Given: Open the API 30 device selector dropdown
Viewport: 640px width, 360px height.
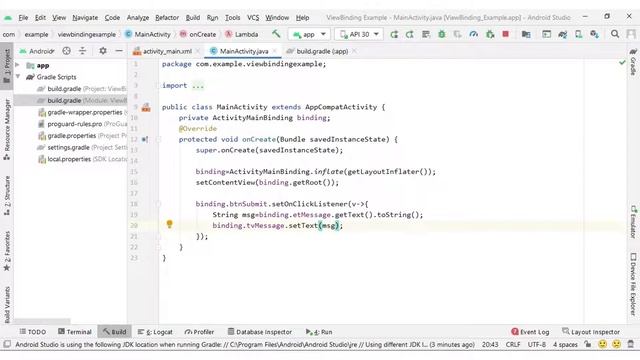Looking at the screenshot, I should [x=359, y=34].
